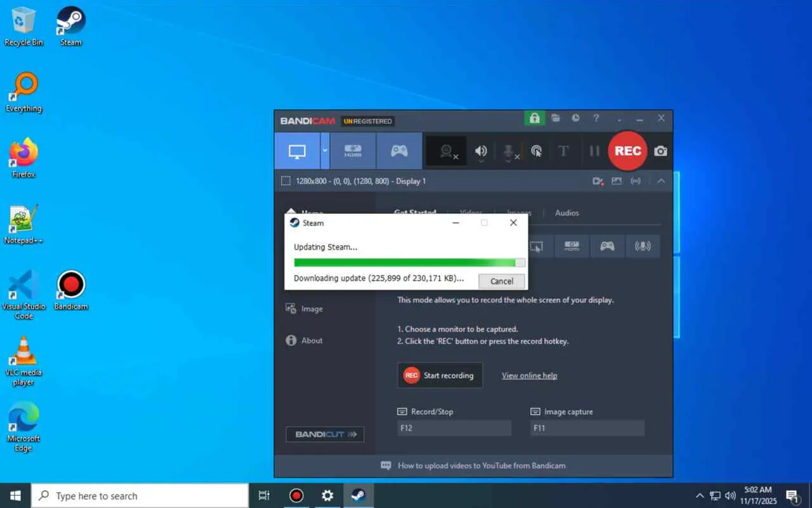Open the screen recording mode dropdown arrow

[x=325, y=151]
